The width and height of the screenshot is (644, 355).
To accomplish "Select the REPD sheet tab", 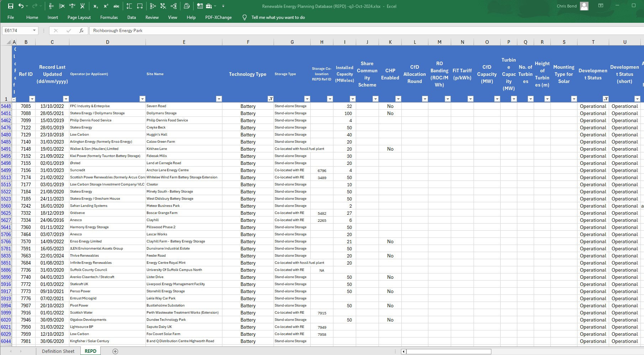I will point(90,351).
